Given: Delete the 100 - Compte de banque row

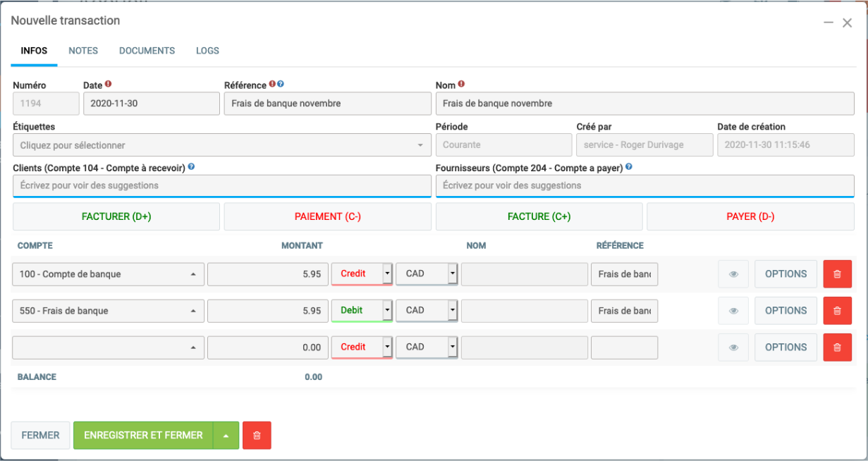Looking at the screenshot, I should click(837, 274).
